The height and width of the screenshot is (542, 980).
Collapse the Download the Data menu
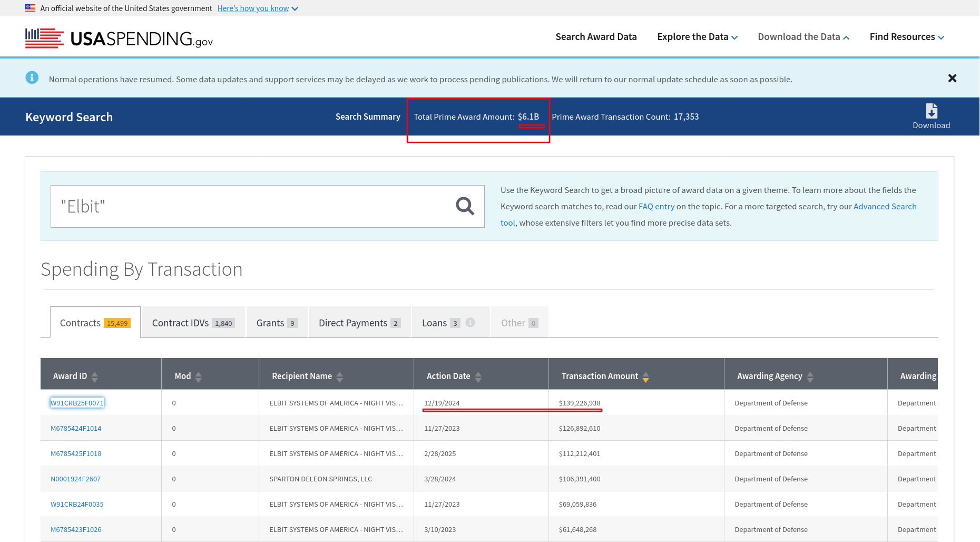(803, 37)
